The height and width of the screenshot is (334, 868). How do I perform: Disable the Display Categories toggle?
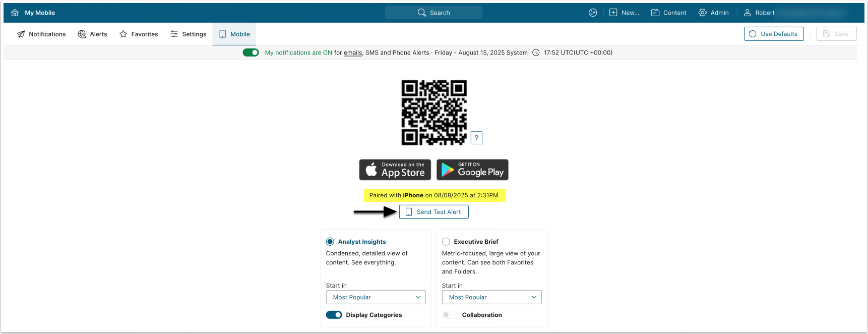(334, 315)
